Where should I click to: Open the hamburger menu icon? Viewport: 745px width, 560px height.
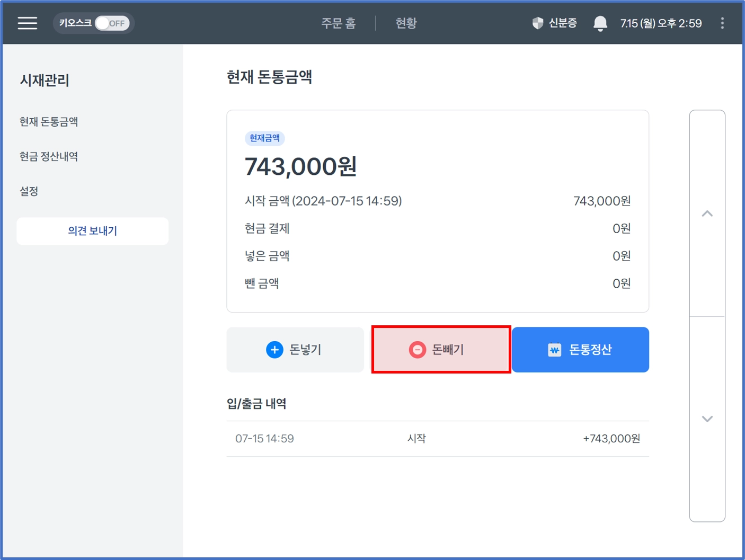click(x=27, y=23)
